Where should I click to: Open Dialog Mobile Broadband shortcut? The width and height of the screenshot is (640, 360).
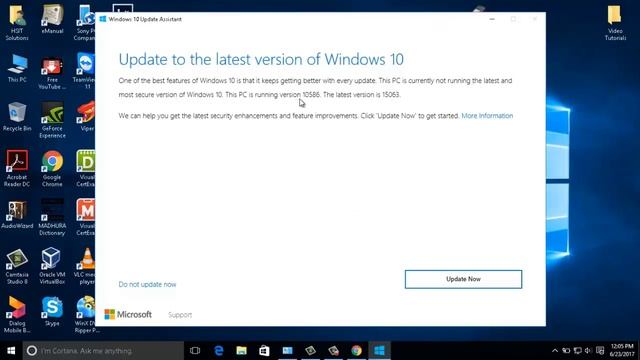click(17, 315)
